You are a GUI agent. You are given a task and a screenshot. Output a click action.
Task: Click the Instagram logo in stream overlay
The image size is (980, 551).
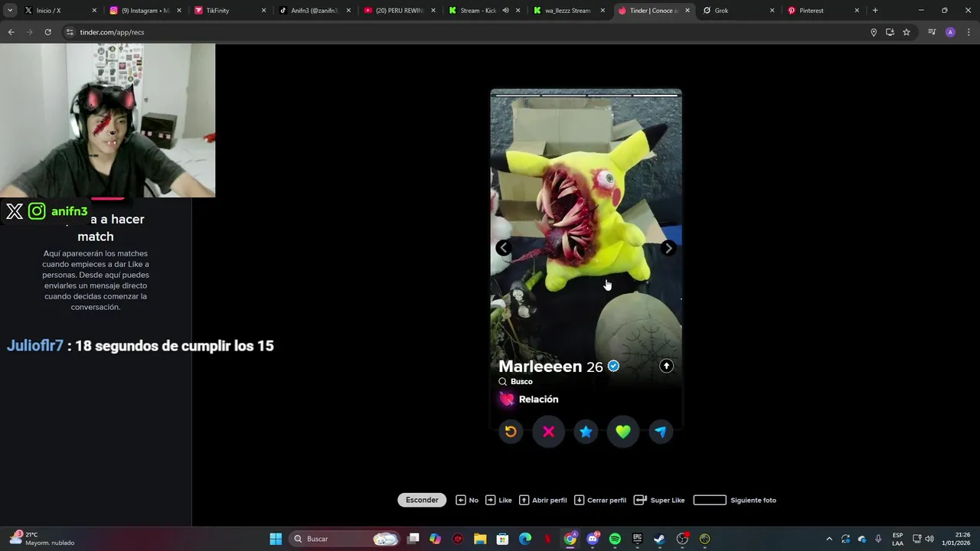coord(37,211)
